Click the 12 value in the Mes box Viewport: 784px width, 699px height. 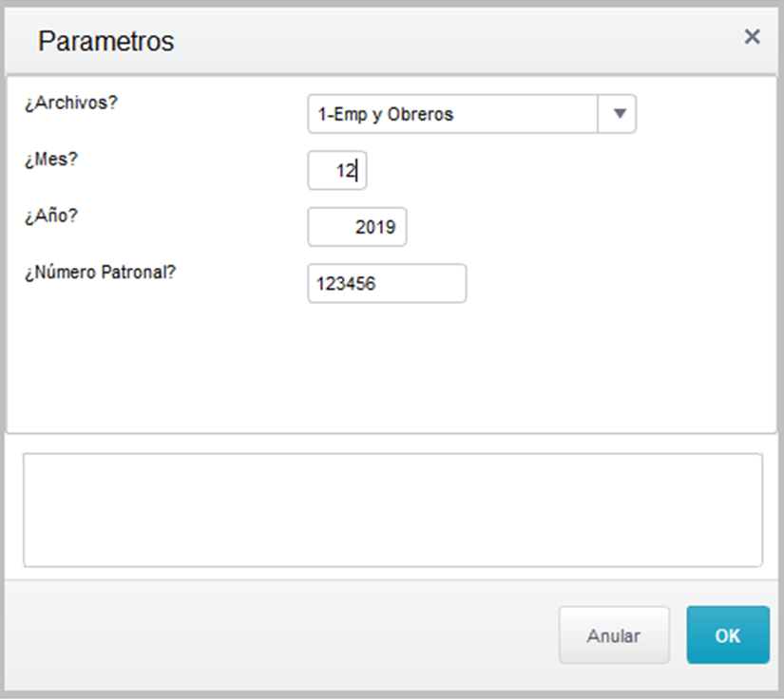coord(345,171)
